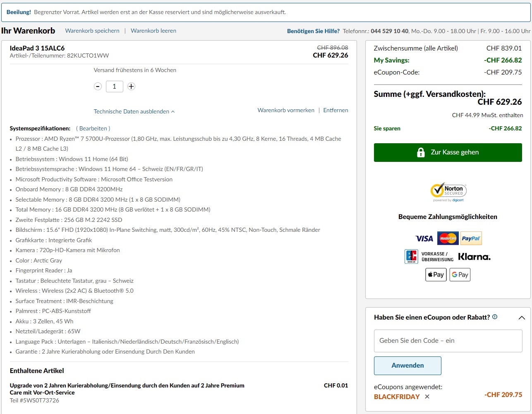Click the Apple Pay icon
Image resolution: width=532 pixels, height=414 pixels.
[x=436, y=274]
